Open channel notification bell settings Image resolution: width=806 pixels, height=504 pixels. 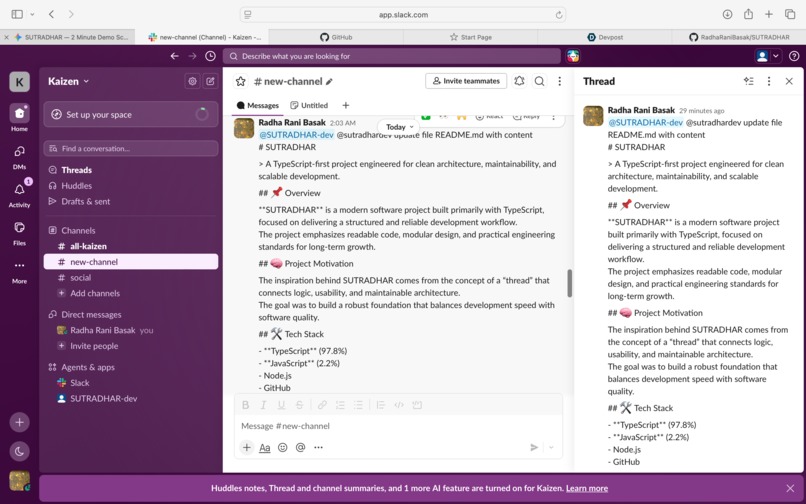click(519, 81)
